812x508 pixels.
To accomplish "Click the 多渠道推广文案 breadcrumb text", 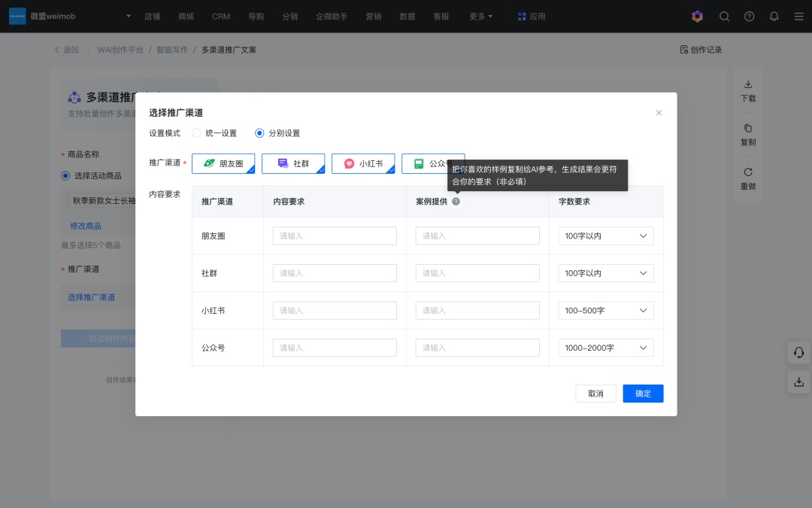I will tap(229, 50).
